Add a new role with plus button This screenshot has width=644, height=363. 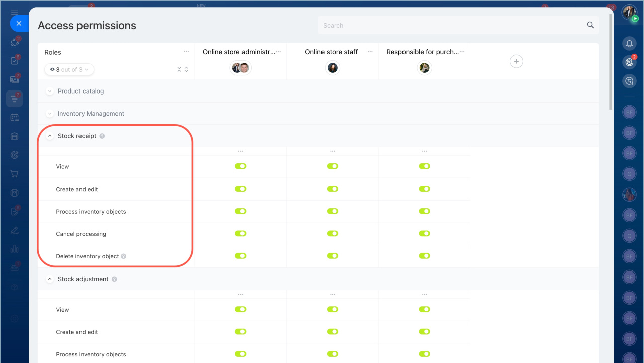coord(516,61)
